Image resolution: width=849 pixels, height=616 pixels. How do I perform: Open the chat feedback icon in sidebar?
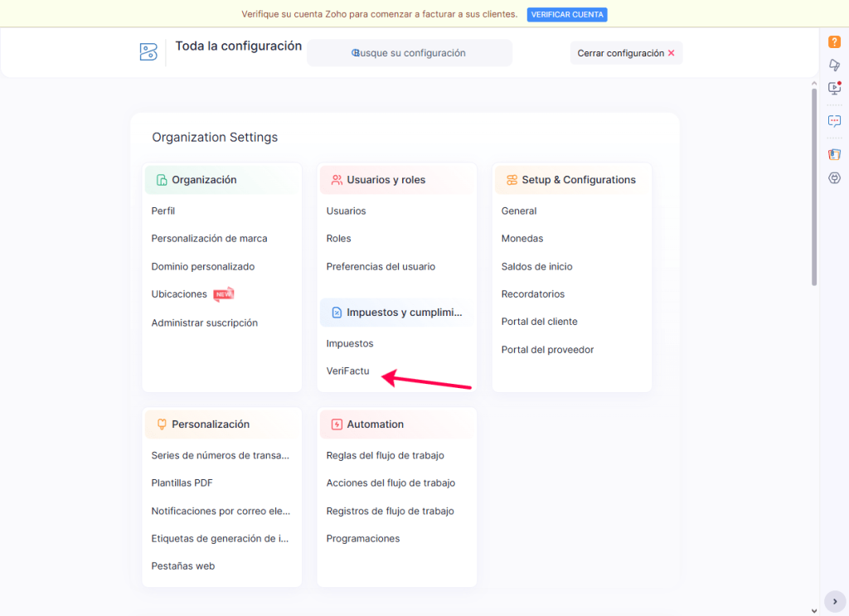click(834, 120)
